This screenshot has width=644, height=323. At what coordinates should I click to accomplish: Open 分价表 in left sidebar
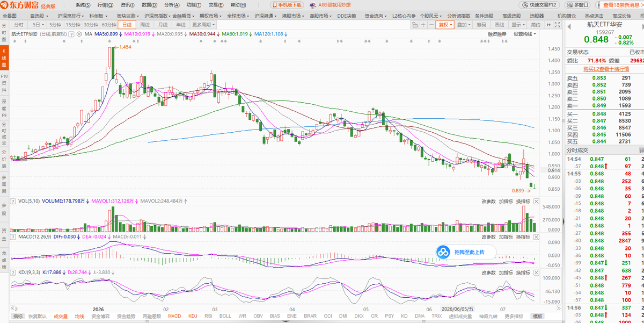(4, 160)
